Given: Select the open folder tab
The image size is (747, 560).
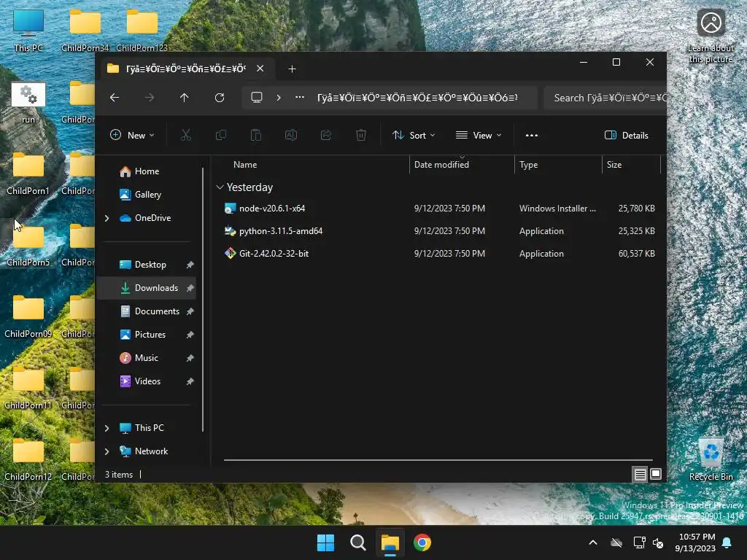Looking at the screenshot, I should click(186, 69).
